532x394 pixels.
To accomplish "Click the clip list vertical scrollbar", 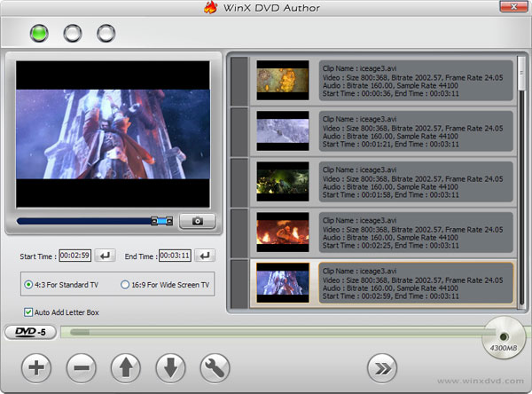I will pyautogui.click(x=521, y=177).
